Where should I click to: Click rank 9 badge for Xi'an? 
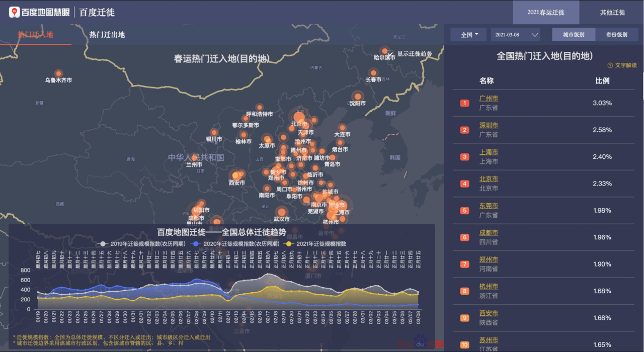[465, 318]
